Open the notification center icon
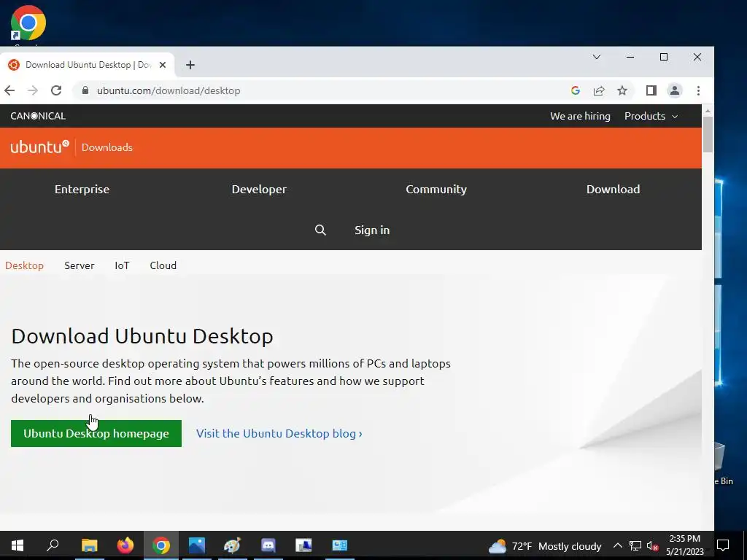The height and width of the screenshot is (560, 747). (723, 545)
